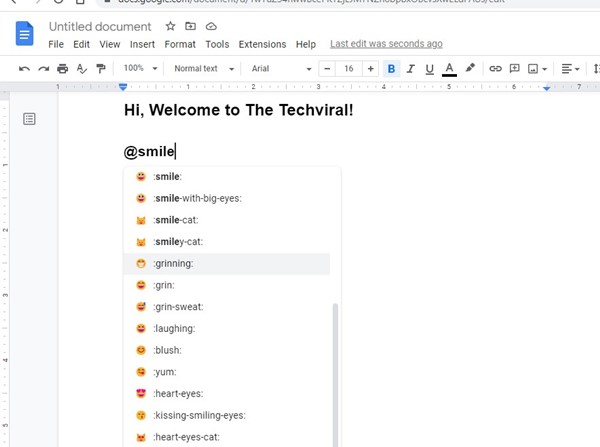Viewport: 600px width, 447px height.
Task: Open the Google Docs home icon
Action: 24,34
